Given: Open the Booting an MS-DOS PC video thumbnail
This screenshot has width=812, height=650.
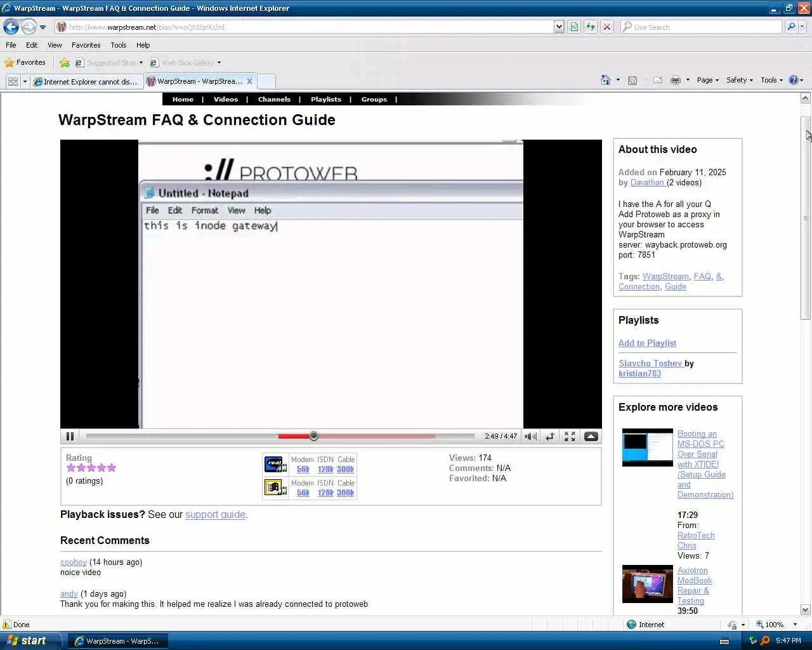Looking at the screenshot, I should click(647, 448).
